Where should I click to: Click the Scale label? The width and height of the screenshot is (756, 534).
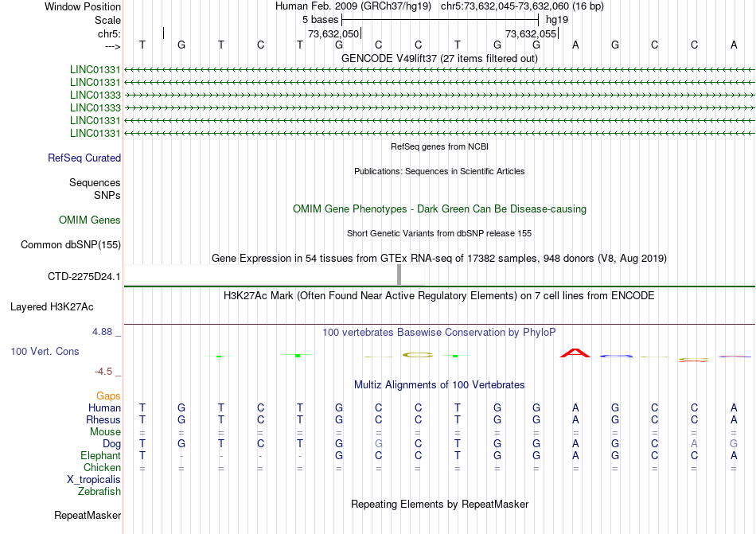107,20
